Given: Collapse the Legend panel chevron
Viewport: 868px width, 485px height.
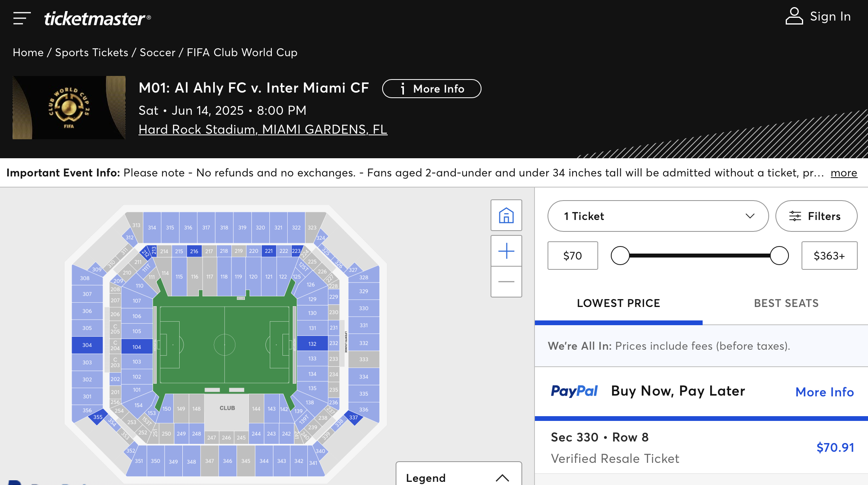Looking at the screenshot, I should coord(502,477).
